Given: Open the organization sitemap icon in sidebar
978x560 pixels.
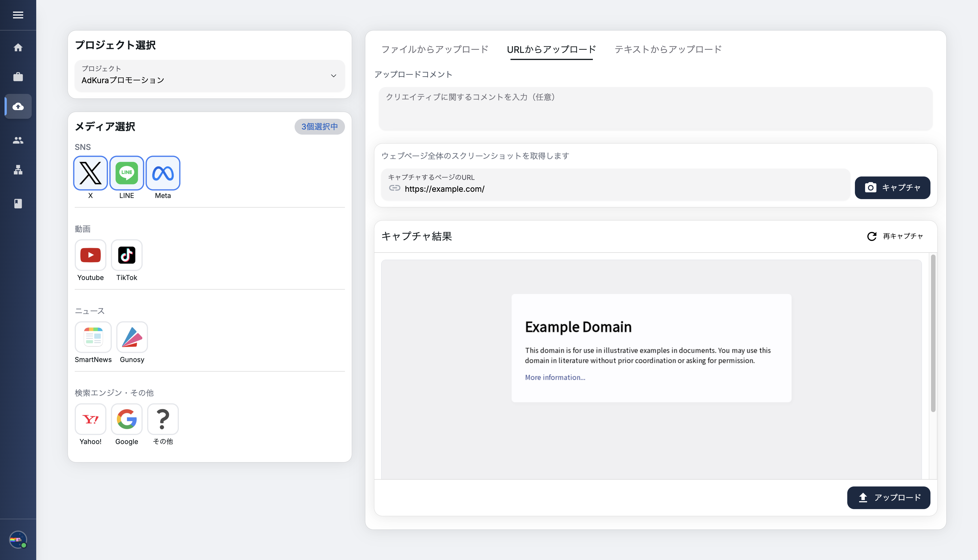Looking at the screenshot, I should click(18, 170).
